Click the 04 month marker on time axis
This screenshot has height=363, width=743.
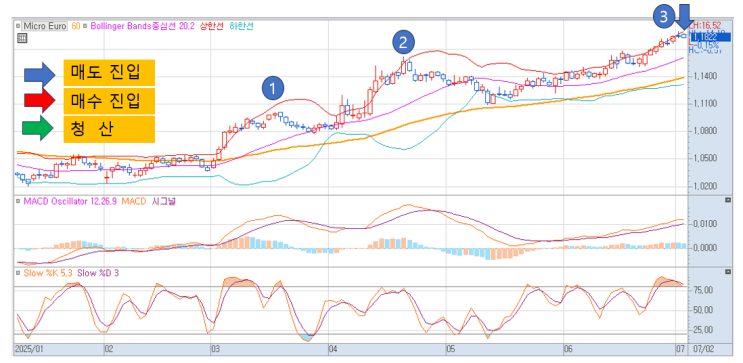[334, 349]
